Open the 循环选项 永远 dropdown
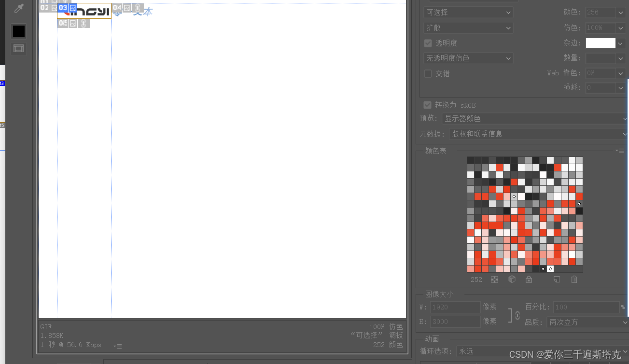The width and height of the screenshot is (629, 364). [x=542, y=351]
